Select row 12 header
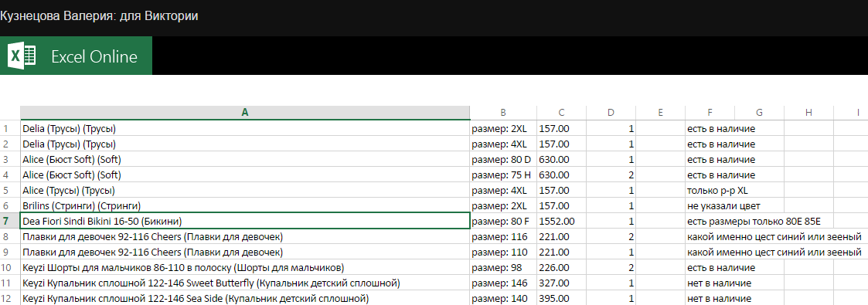This screenshot has height=305, width=868. pos(10,299)
